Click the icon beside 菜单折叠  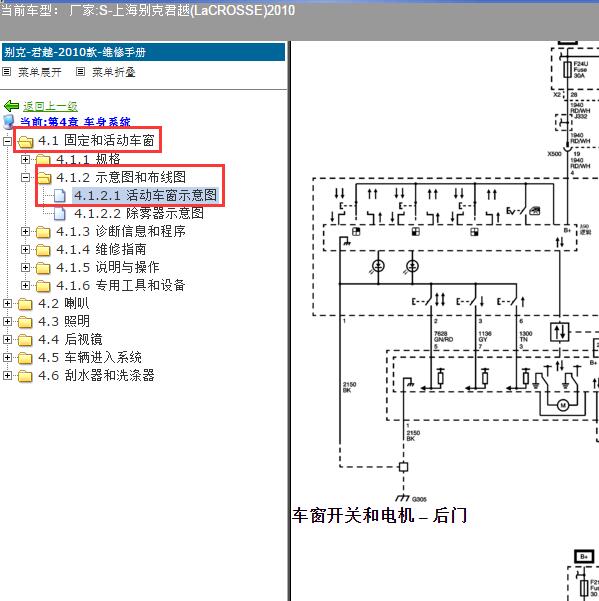pos(80,72)
